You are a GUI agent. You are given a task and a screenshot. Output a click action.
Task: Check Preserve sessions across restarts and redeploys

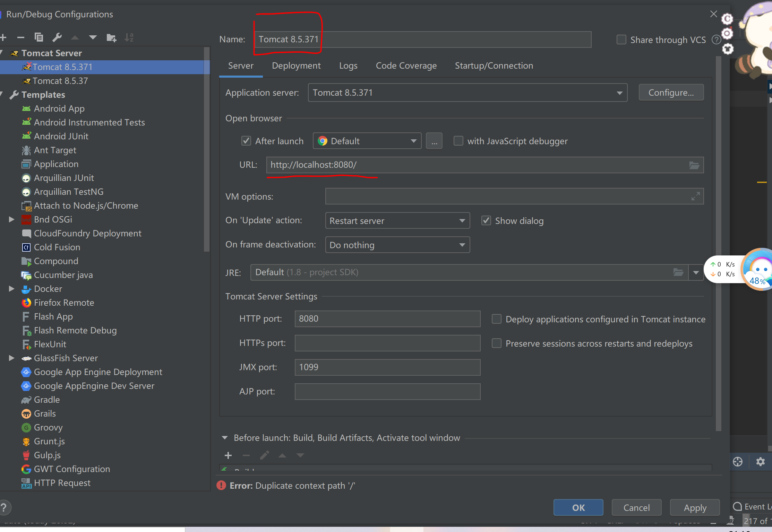[497, 343]
